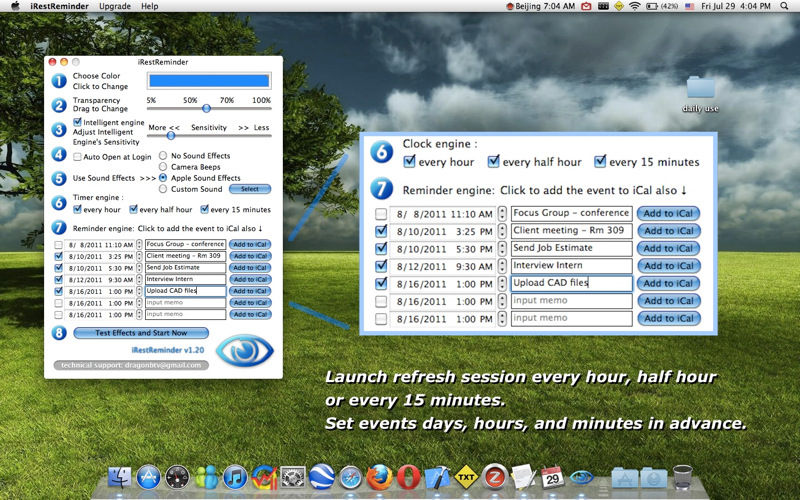Click date stepper for Client meeting row, iRestReminder window
Image resolution: width=800 pixels, height=500 pixels.
pos(139,256)
